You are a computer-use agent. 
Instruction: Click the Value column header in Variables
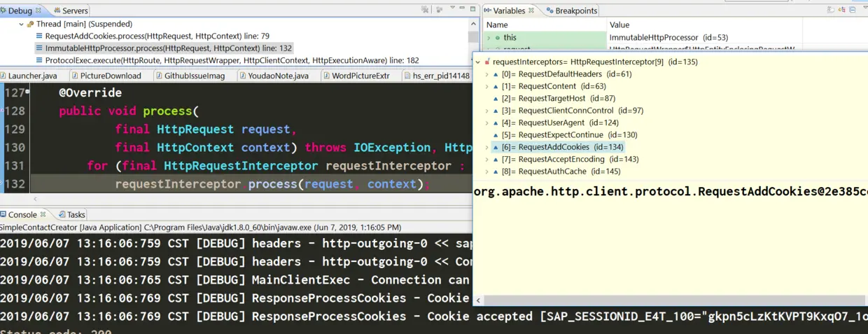pyautogui.click(x=703, y=25)
